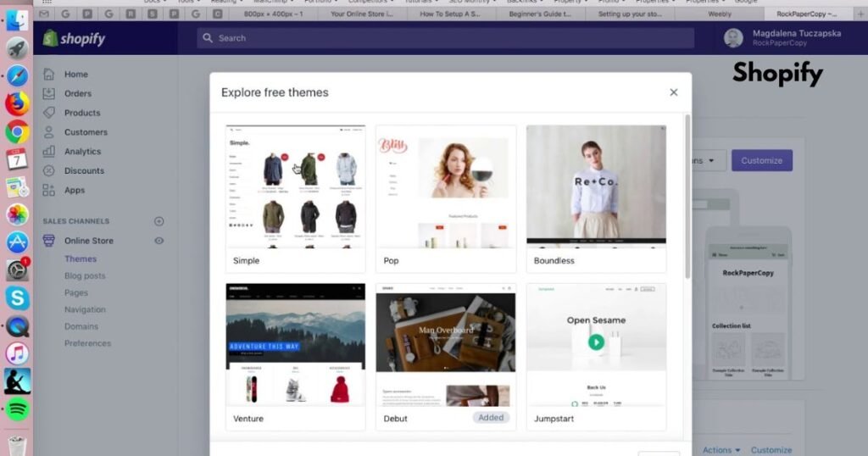The height and width of the screenshot is (456, 868).
Task: Open Skype from the dock
Action: (17, 298)
